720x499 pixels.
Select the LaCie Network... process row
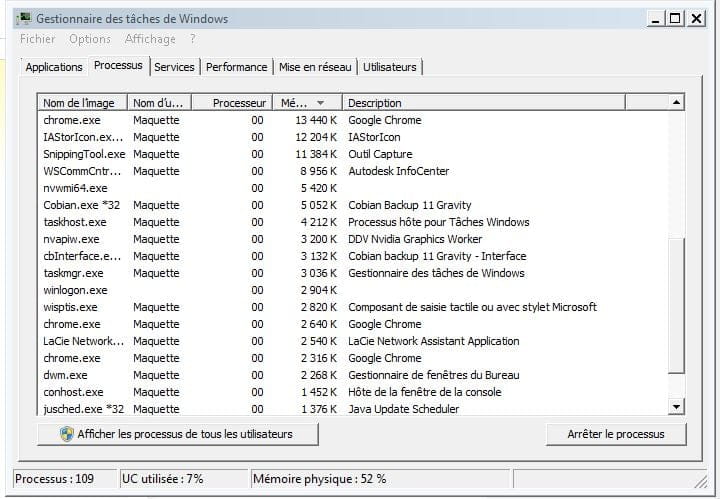[x=353, y=341]
